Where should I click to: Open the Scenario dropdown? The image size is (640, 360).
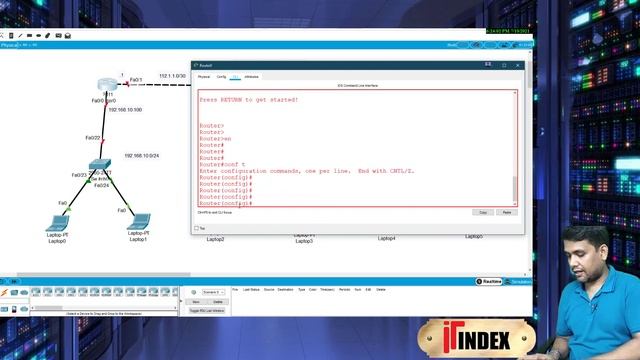point(213,292)
